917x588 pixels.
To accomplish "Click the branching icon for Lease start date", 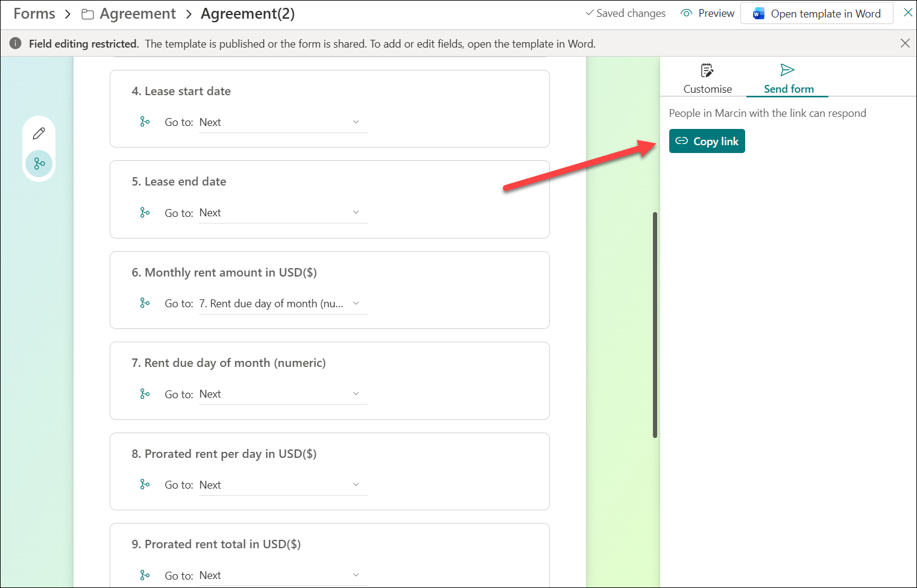I will click(x=145, y=122).
